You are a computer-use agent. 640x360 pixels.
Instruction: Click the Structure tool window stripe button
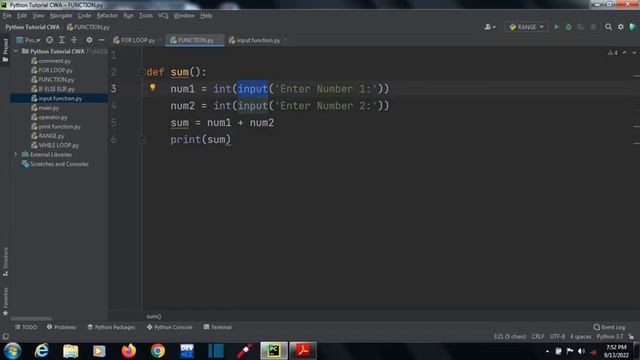coord(5,262)
